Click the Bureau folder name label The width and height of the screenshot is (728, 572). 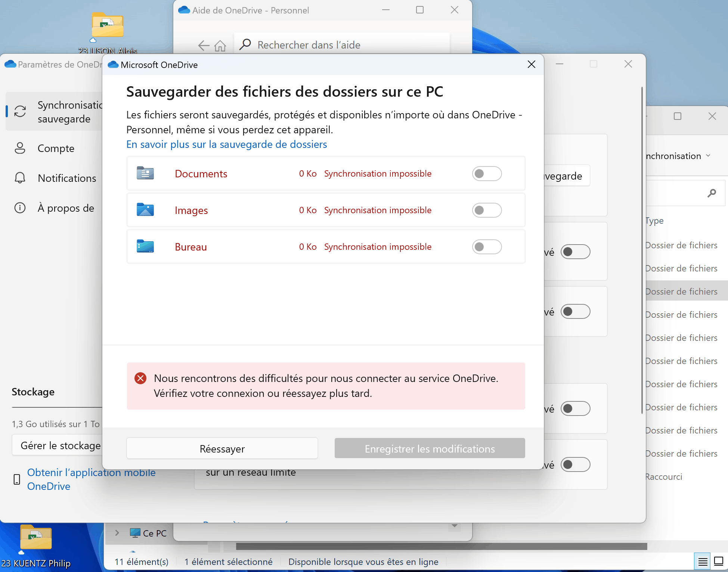pos(191,247)
